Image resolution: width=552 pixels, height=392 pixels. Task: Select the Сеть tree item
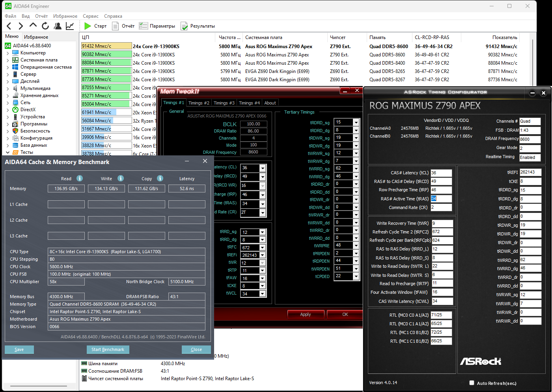pyautogui.click(x=25, y=103)
